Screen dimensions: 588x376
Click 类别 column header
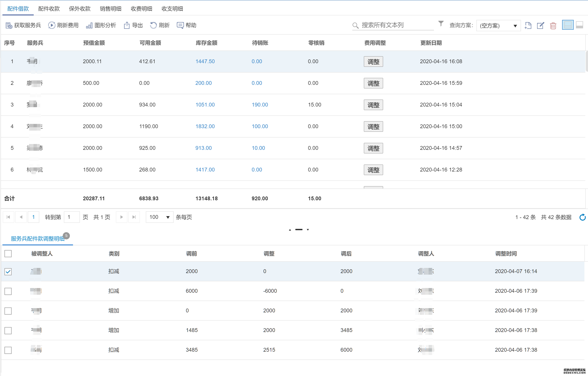point(114,254)
